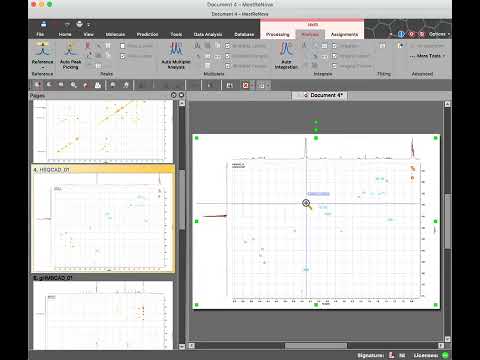Screen dimensions: 480x360
Task: Toggle the checked second checkbox in the Peaks group
Action: tap(123, 56)
